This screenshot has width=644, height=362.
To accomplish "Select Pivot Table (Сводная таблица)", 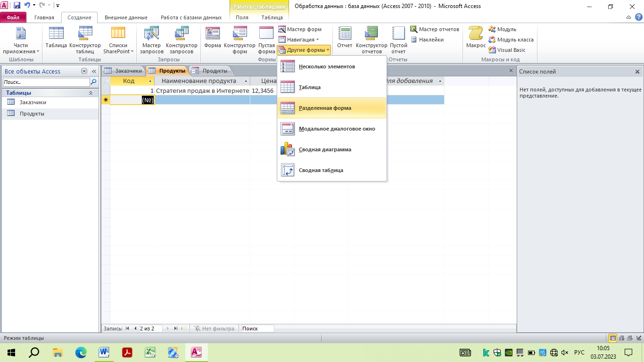I will point(332,170).
